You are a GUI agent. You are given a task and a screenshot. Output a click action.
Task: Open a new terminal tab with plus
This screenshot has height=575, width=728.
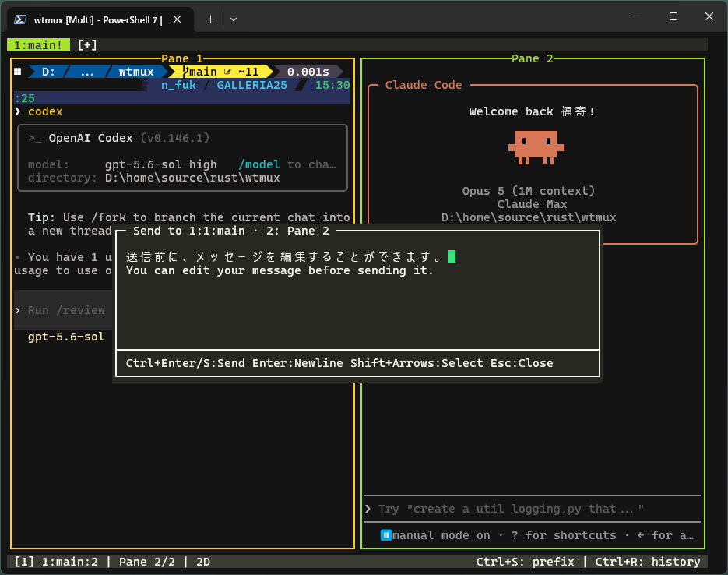(210, 19)
